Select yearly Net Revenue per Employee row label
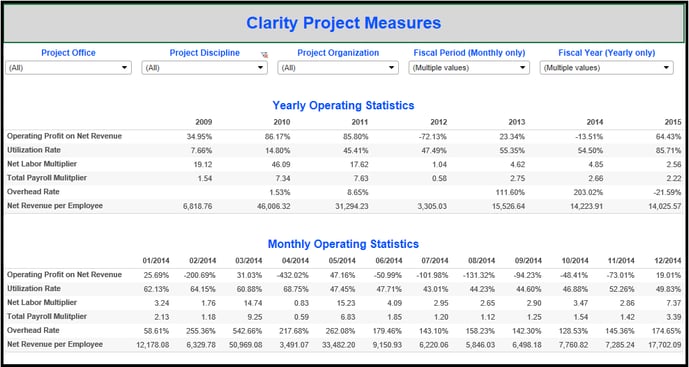Viewport: 689px width, 367px height. coord(55,206)
